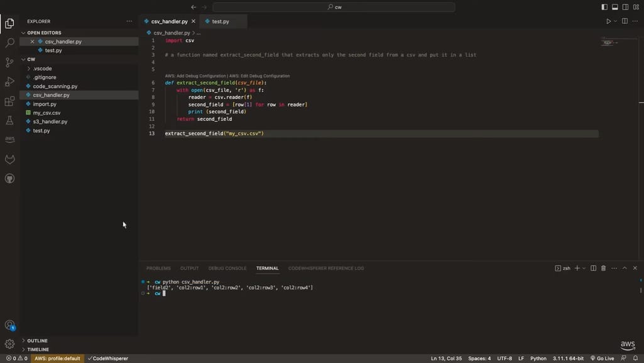Toggle bottom panel visibility
644x363 pixels.
[615, 7]
